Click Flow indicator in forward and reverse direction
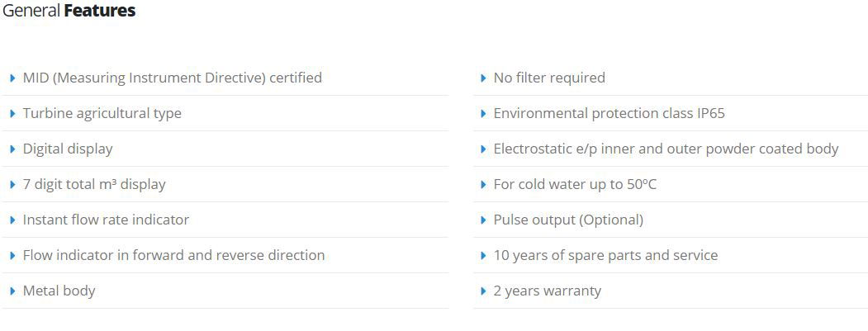Image resolution: width=868 pixels, height=331 pixels. tap(173, 255)
